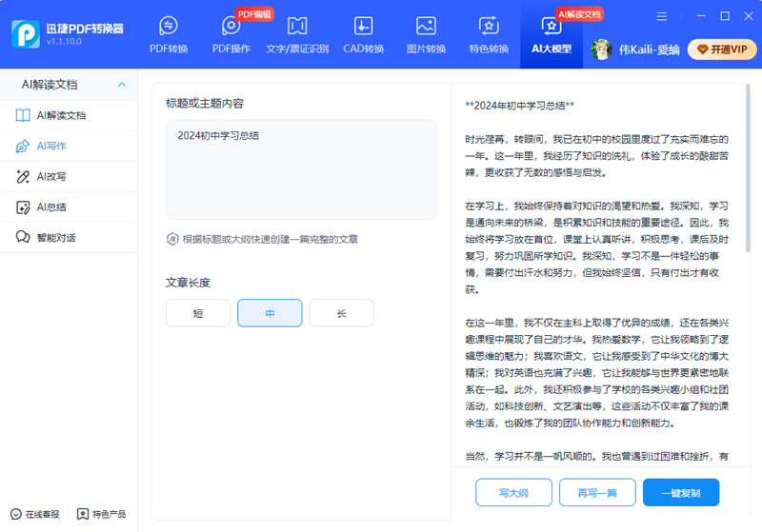Click the hint icon before 根据标题或大纲
Viewport: 762px width, 532px height.
[172, 239]
